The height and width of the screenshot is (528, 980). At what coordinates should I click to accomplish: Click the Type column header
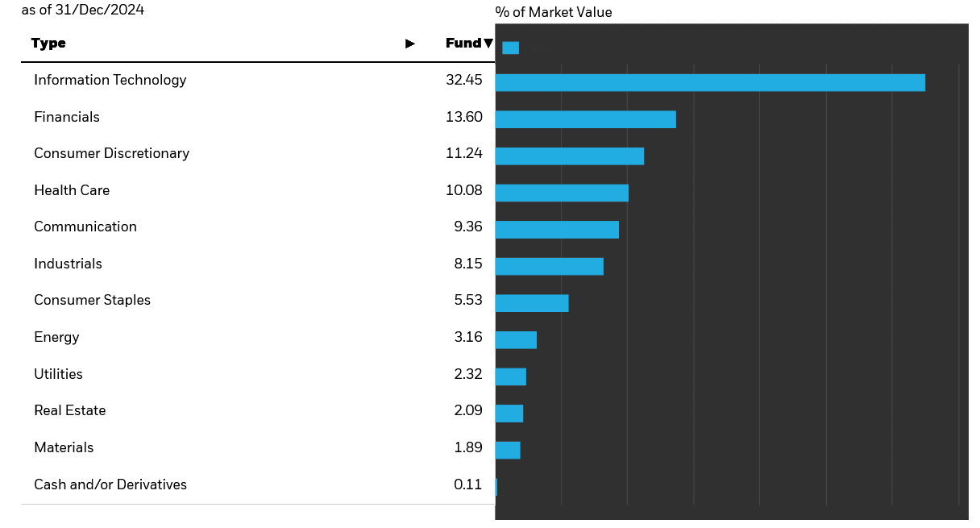pyautogui.click(x=48, y=44)
